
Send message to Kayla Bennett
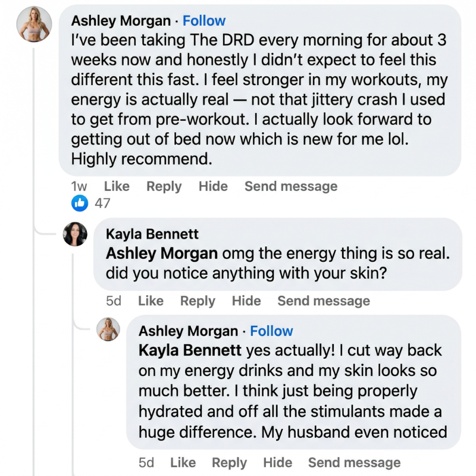pos(324,301)
